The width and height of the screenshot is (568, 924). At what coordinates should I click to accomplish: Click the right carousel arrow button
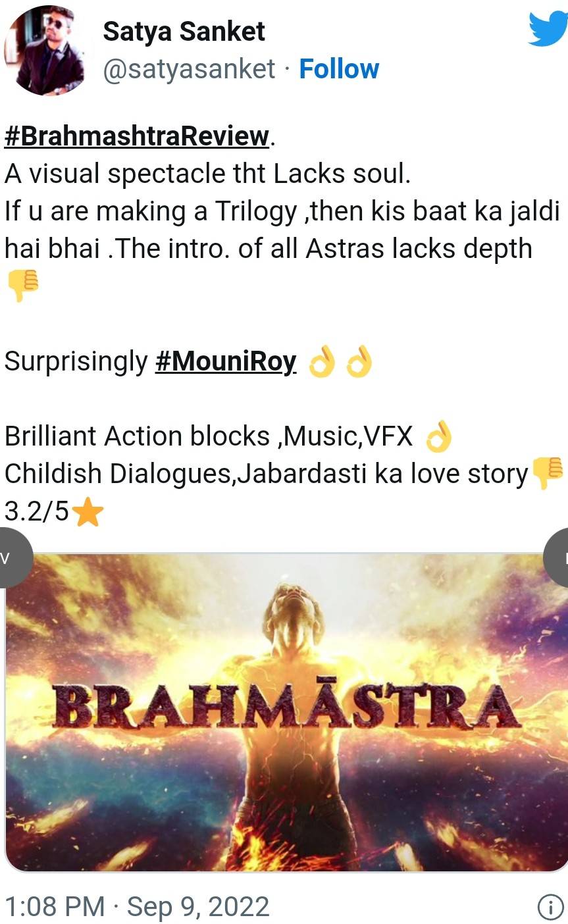point(557,557)
